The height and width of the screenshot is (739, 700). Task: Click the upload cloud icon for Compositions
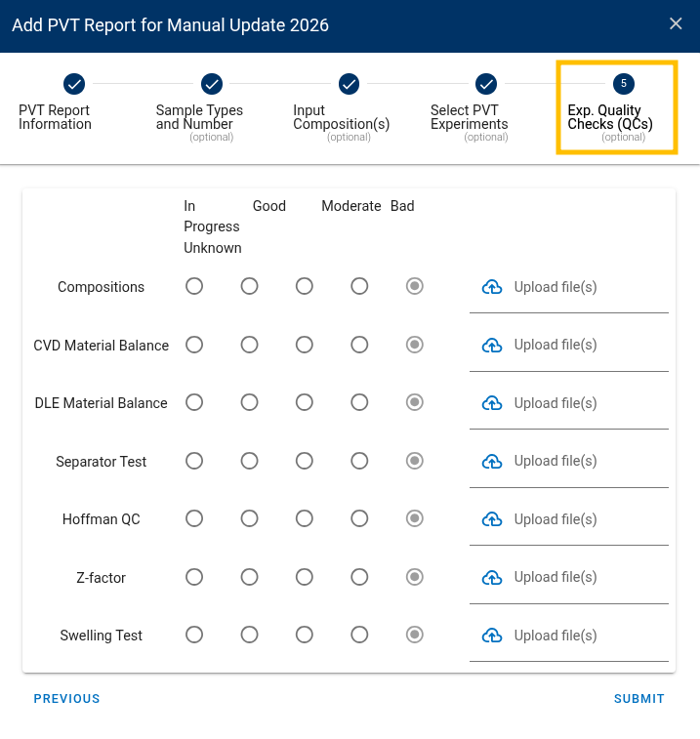tap(492, 287)
